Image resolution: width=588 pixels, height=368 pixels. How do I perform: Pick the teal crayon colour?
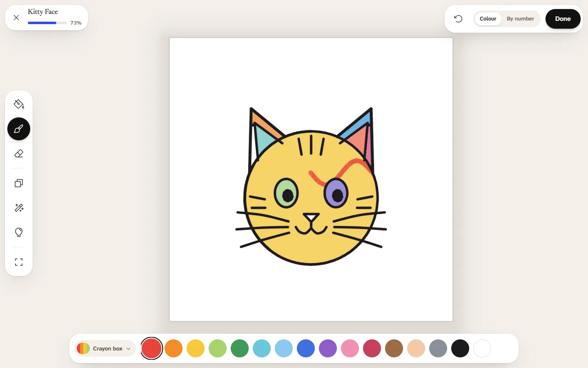262,348
